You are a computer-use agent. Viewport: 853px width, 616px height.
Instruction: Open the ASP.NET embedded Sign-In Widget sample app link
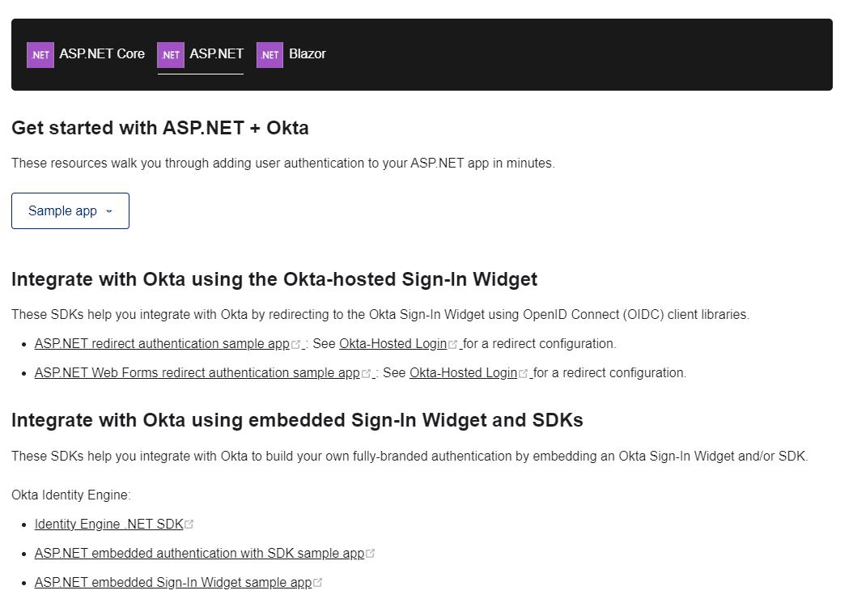tap(172, 582)
